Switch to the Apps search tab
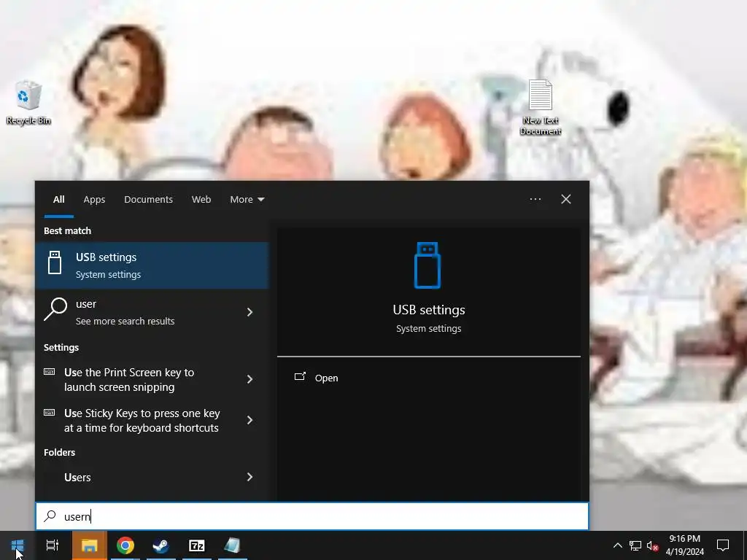The width and height of the screenshot is (747, 560). point(94,200)
